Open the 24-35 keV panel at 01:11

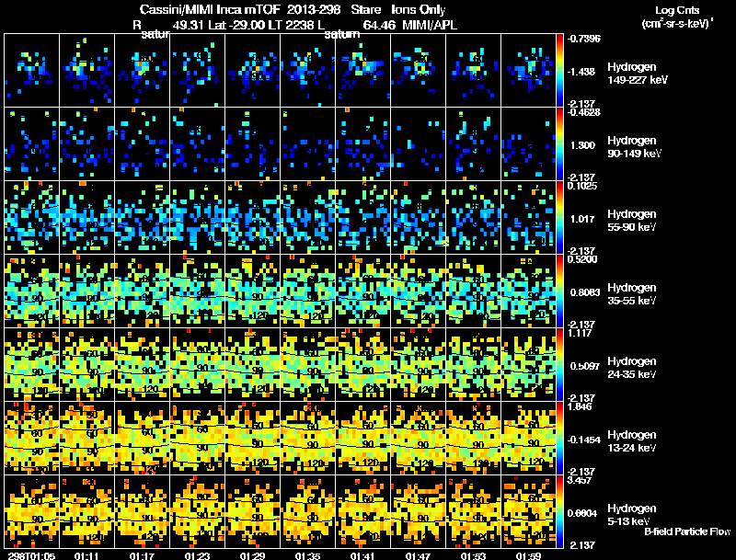pos(87,364)
